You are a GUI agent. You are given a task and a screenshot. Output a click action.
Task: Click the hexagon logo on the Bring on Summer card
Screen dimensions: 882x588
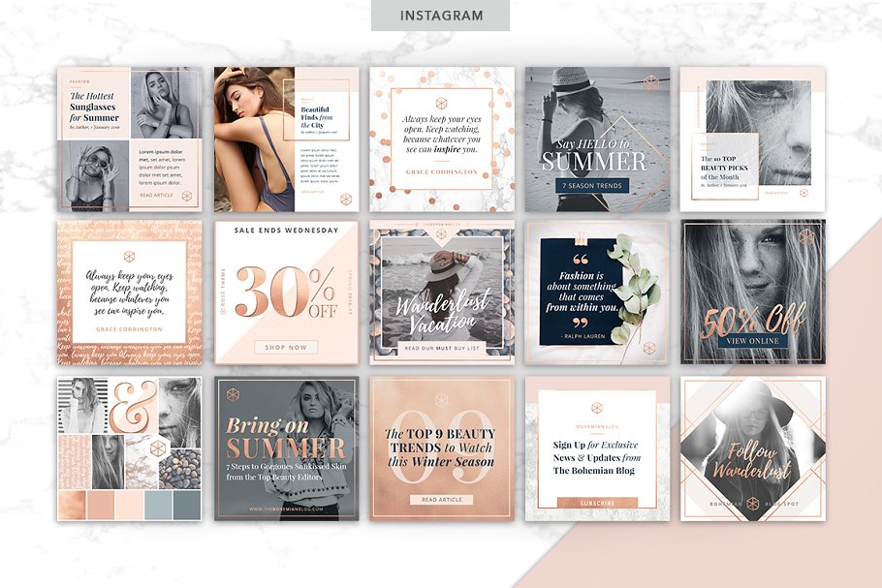233,393
